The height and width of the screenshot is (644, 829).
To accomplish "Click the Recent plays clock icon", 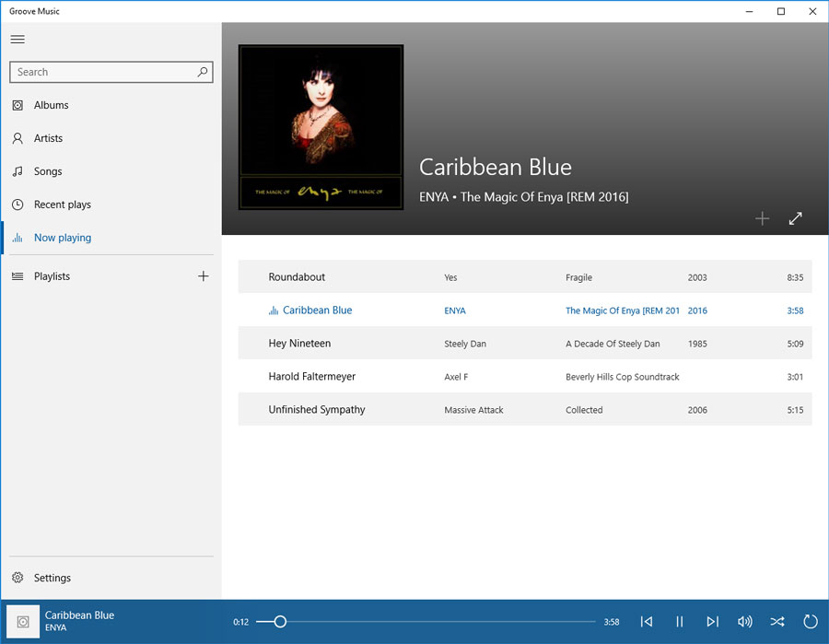I will [x=18, y=205].
